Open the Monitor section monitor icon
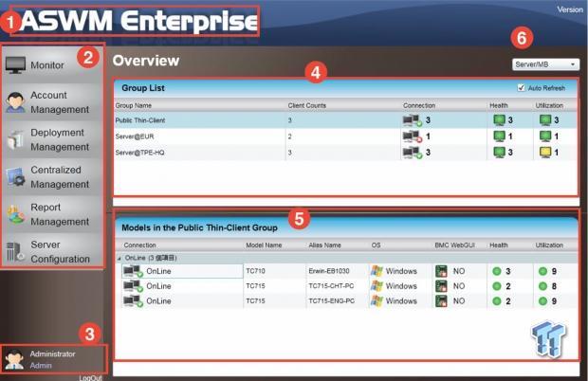 15,65
